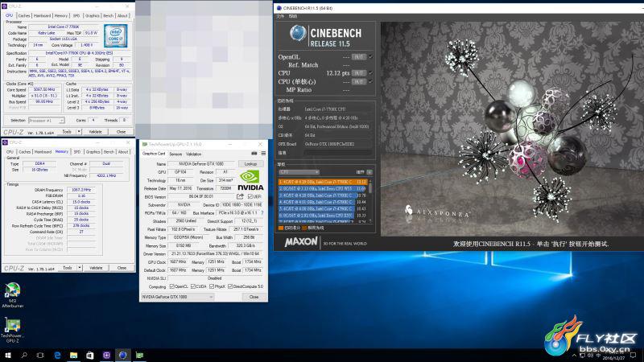Toggle the UEFI checkbox in GPU-Z
644x362 pixels.
pos(250,196)
